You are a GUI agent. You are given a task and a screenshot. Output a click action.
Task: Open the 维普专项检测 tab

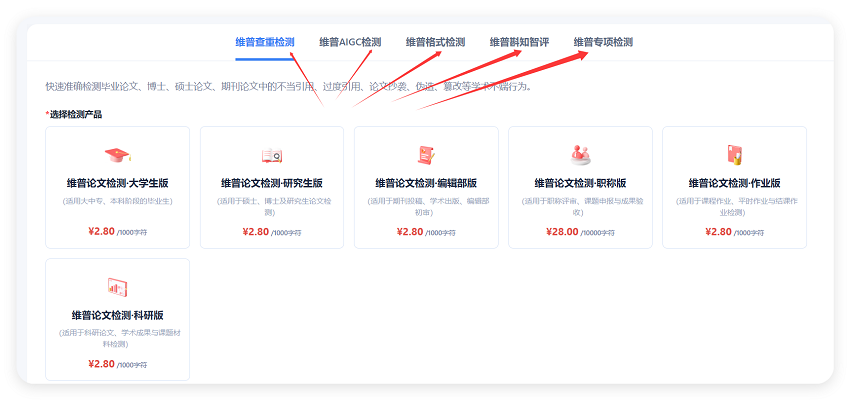603,42
